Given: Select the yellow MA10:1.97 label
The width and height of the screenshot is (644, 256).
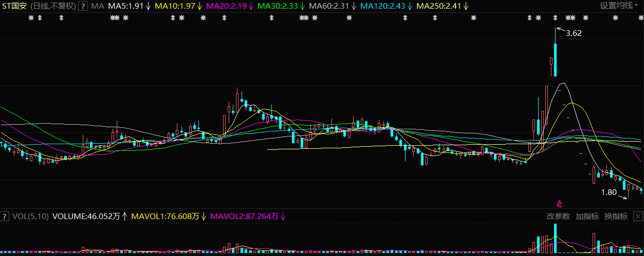Looking at the screenshot, I should click(176, 6).
